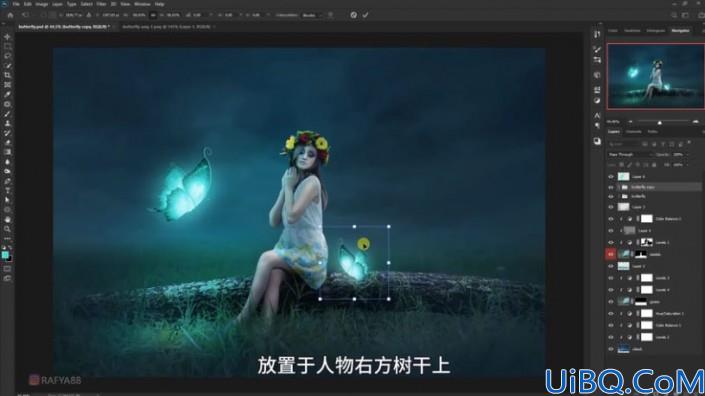Screen dimensions: 705x396
Task: Expand the butterfly copy group arrow
Action: click(x=619, y=187)
